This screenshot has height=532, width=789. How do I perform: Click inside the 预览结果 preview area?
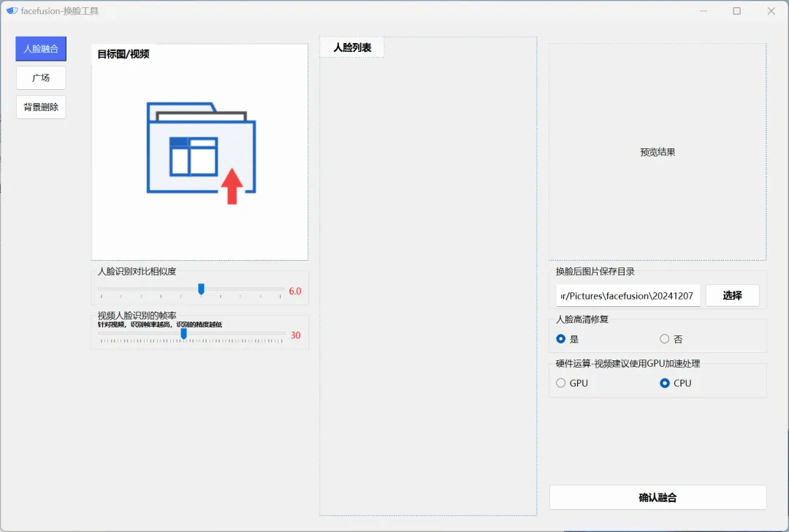coord(656,152)
